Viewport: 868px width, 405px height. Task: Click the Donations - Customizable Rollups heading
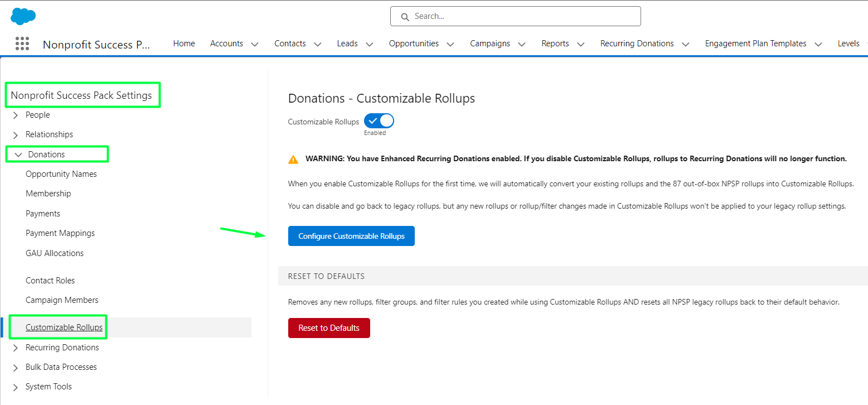[381, 99]
